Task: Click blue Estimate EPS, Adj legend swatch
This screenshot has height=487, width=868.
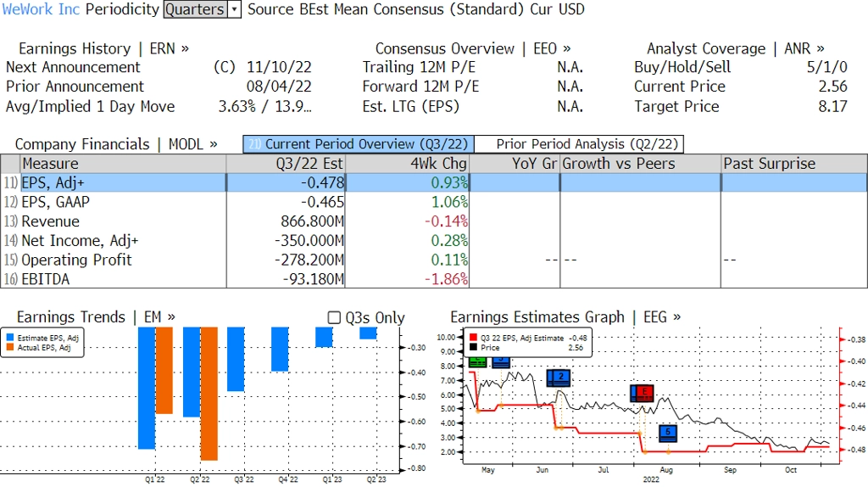Action: point(10,338)
